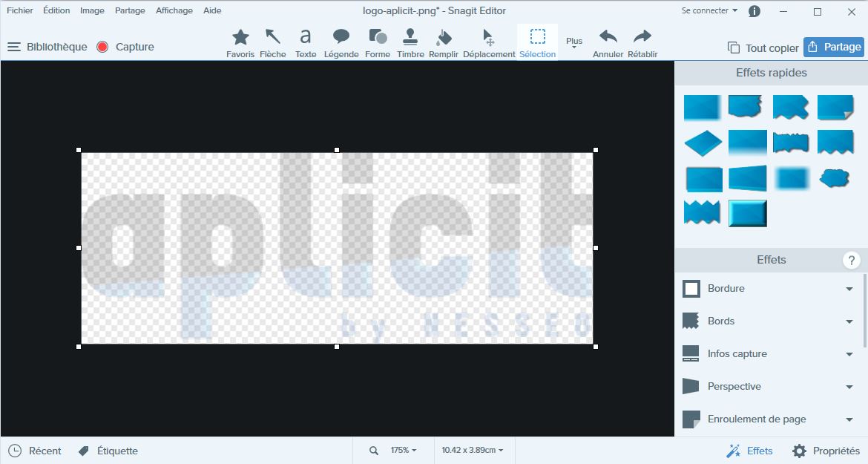Screen dimensions: 868x464
Task: Choose the Légende callout tool
Action: [341, 42]
